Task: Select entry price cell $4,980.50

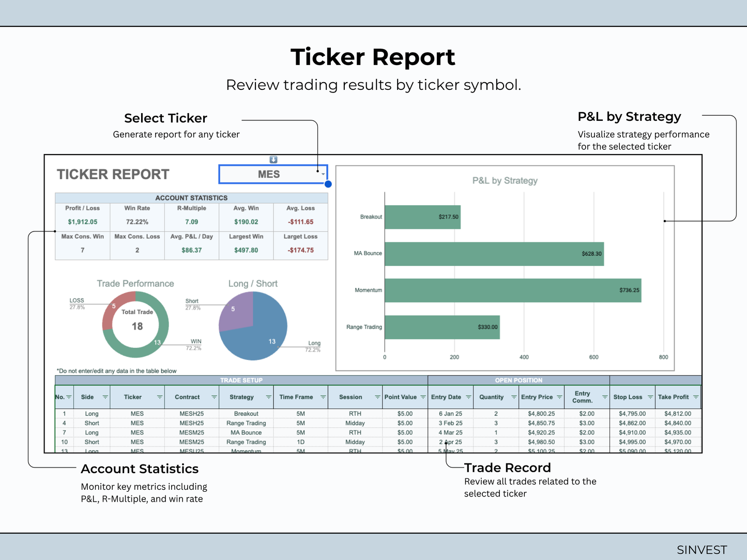Action: click(x=541, y=442)
